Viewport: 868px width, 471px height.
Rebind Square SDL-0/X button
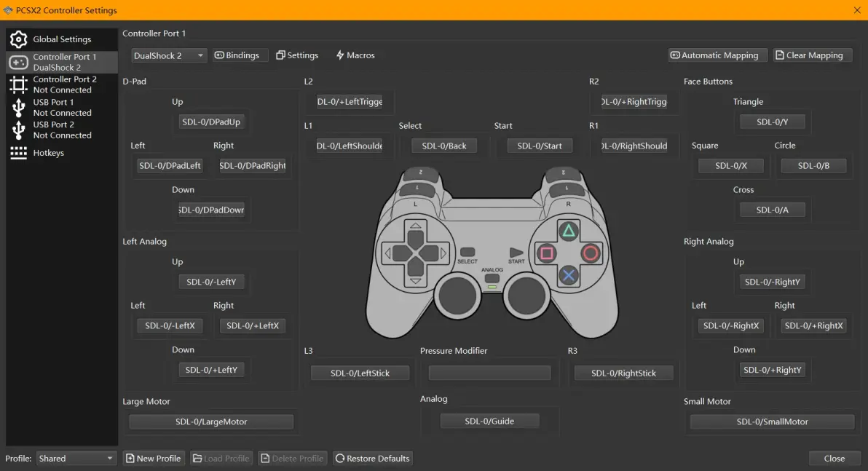pos(730,165)
